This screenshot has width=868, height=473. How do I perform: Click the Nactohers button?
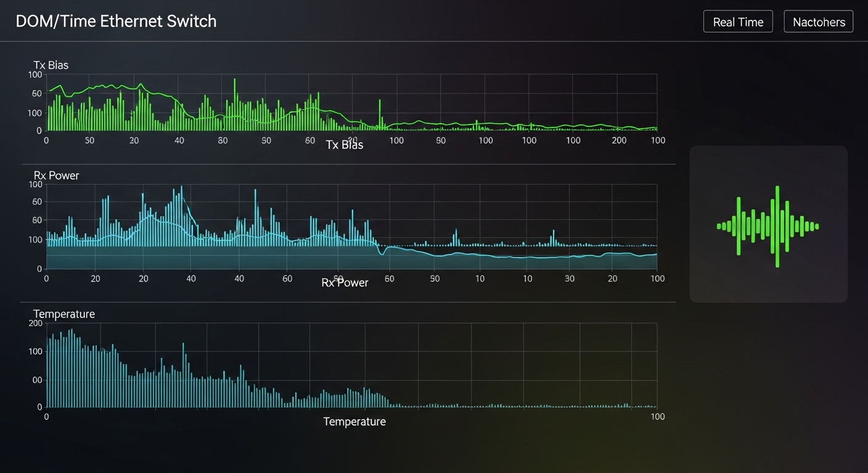click(x=818, y=21)
